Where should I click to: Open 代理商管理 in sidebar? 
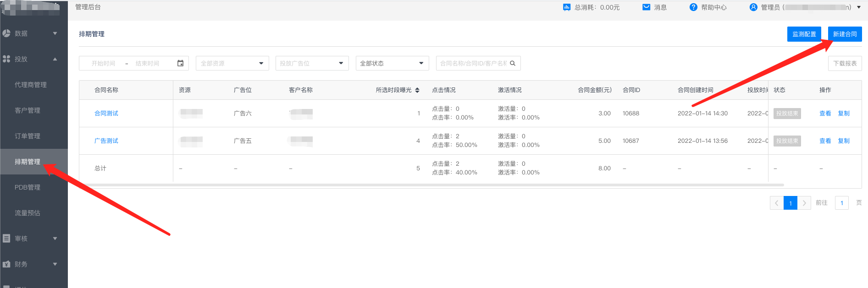[x=31, y=85]
